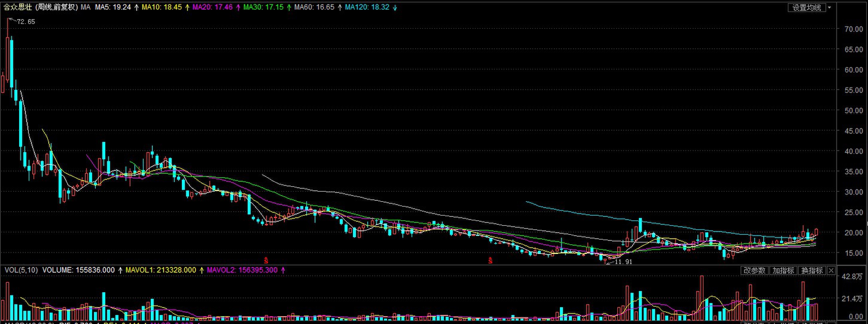This screenshot has width=868, height=324.
Task: Click the 20.00 price axis label
Action: coord(854,233)
